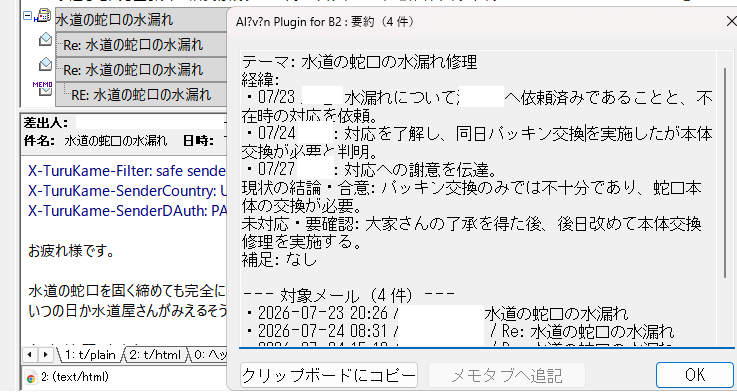The width and height of the screenshot is (737, 392).
Task: Click the メモタブへ追記 button
Action: [x=507, y=375]
